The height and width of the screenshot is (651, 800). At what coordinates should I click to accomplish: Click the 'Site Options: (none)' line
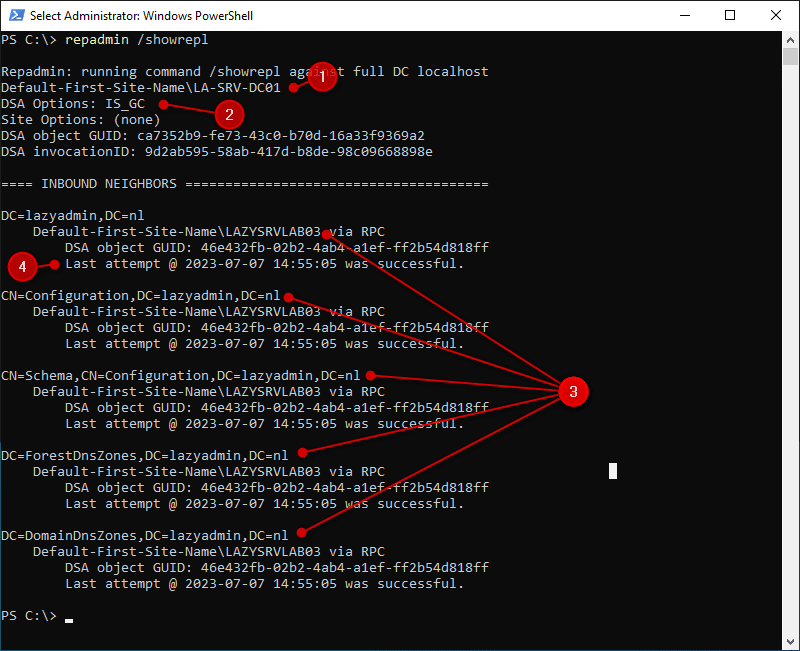point(81,120)
